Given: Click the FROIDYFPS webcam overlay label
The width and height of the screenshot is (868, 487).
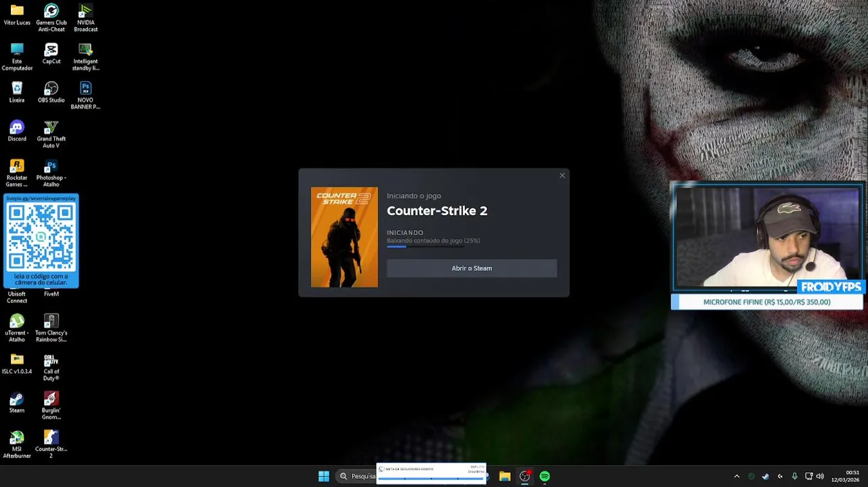Looking at the screenshot, I should pyautogui.click(x=831, y=287).
